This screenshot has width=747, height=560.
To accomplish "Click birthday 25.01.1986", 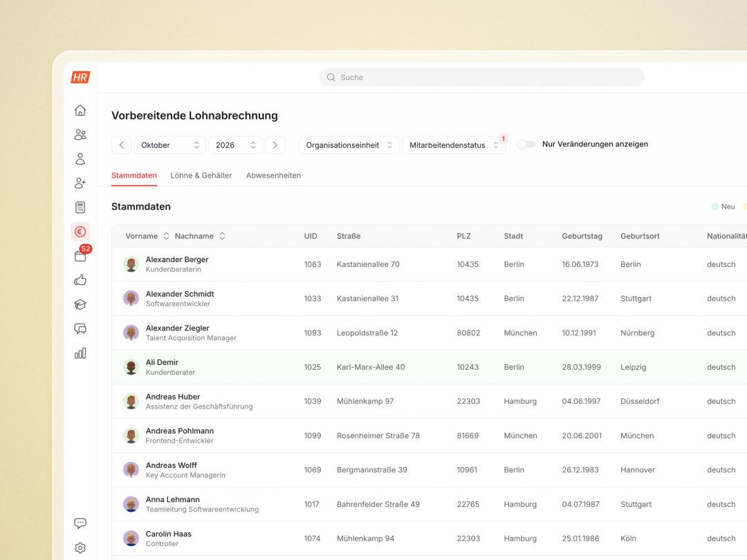I will (x=581, y=538).
